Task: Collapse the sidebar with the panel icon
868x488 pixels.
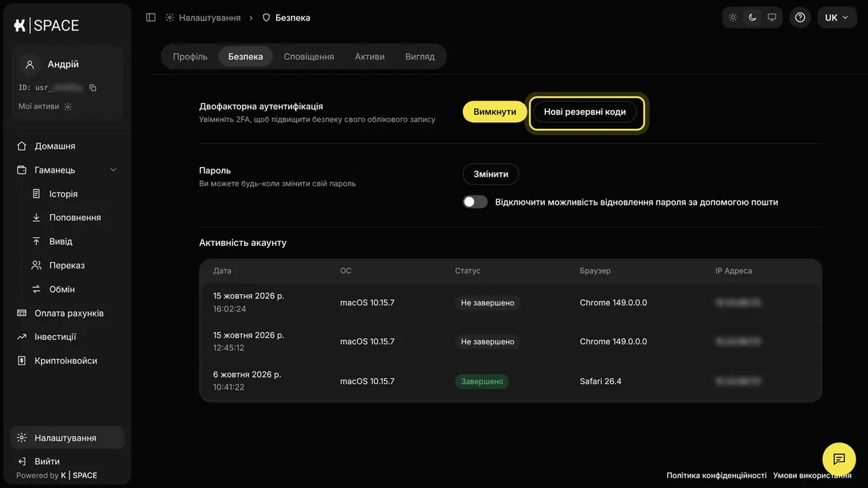Action: pos(151,18)
